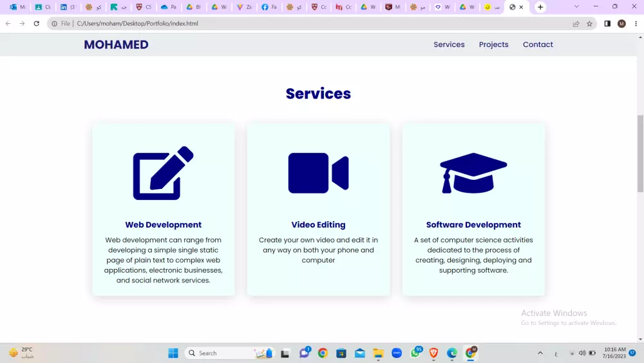This screenshot has width=644, height=363.
Task: Close the current portfolio tab
Action: click(x=521, y=7)
